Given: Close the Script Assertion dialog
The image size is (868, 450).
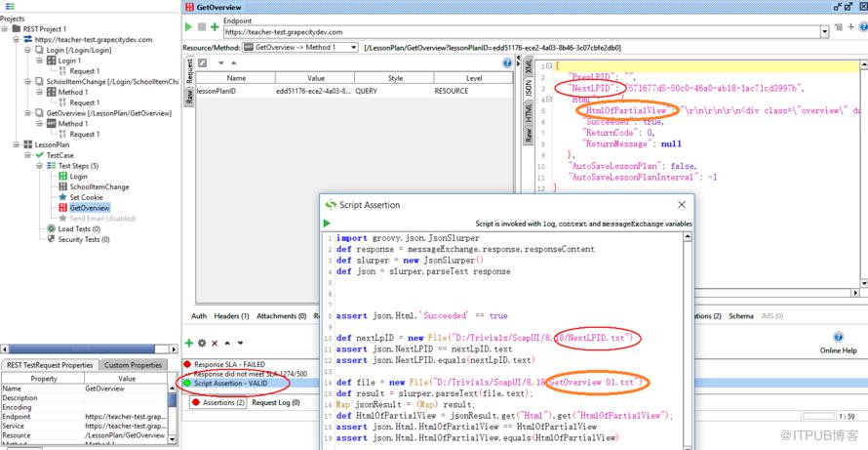Looking at the screenshot, I should (682, 204).
